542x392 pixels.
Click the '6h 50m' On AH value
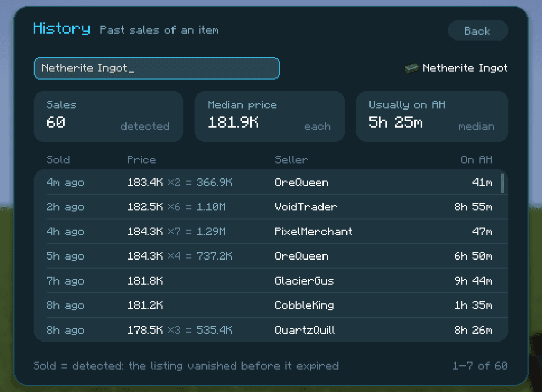coord(473,256)
